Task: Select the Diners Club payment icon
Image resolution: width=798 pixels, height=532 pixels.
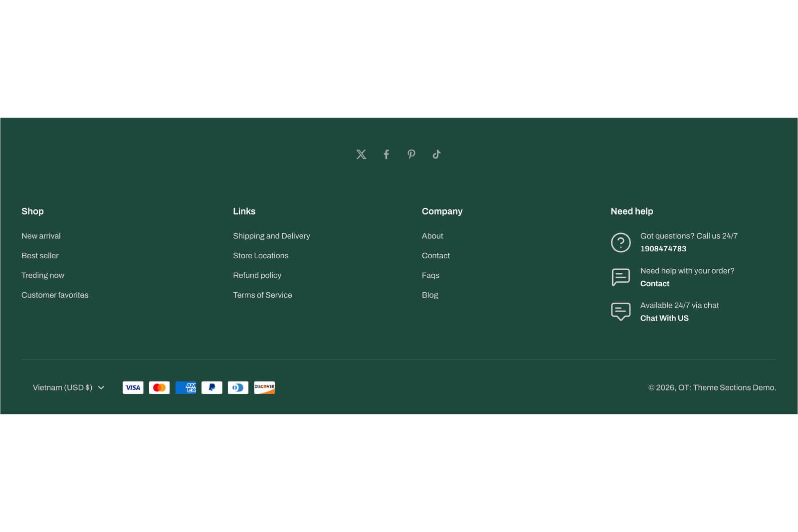Action: pos(238,387)
